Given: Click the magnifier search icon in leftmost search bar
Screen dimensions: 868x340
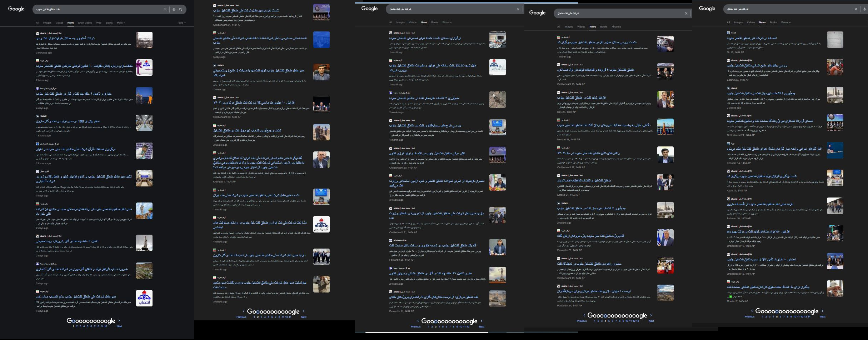Looking at the screenshot, I should tap(181, 10).
